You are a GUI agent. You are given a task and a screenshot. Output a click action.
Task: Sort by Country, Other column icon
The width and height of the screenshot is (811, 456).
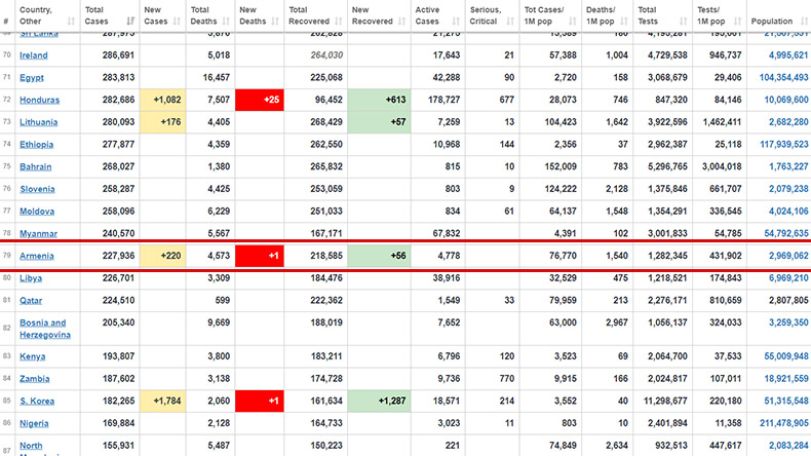71,21
